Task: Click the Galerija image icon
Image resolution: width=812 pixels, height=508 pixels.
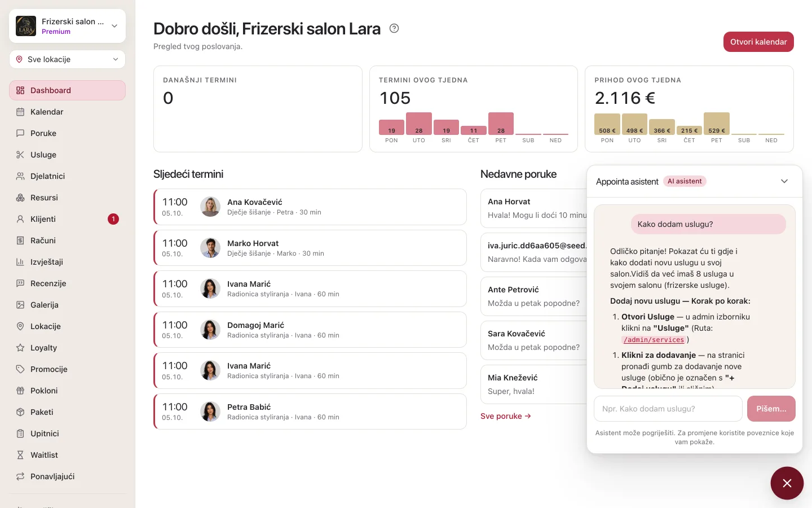Action: point(20,305)
